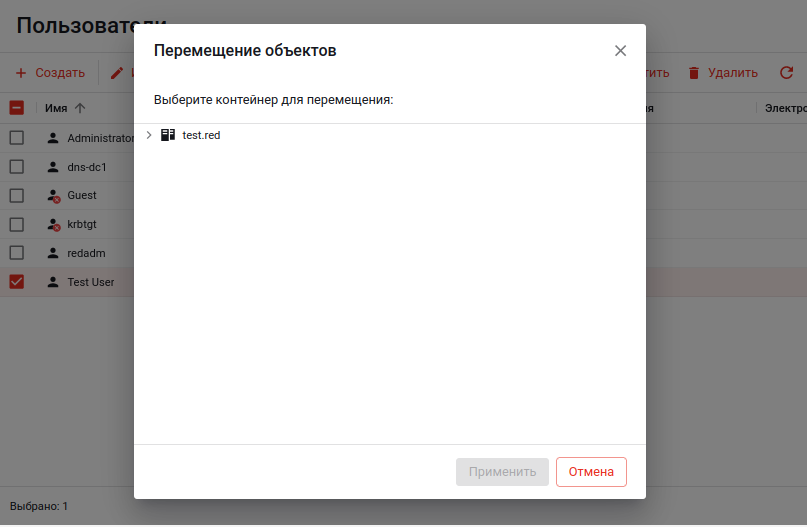Click the plus icon next to Создать

(20, 73)
